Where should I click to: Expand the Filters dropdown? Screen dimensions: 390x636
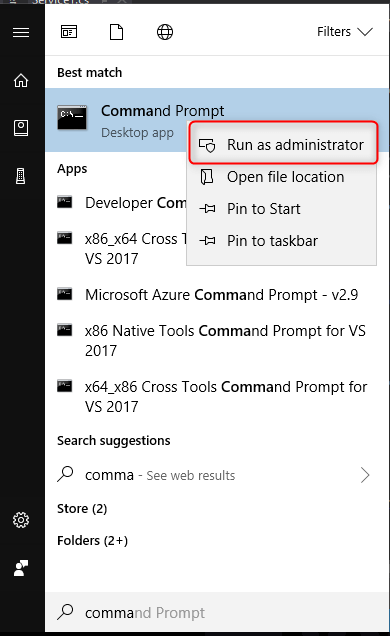tap(345, 32)
